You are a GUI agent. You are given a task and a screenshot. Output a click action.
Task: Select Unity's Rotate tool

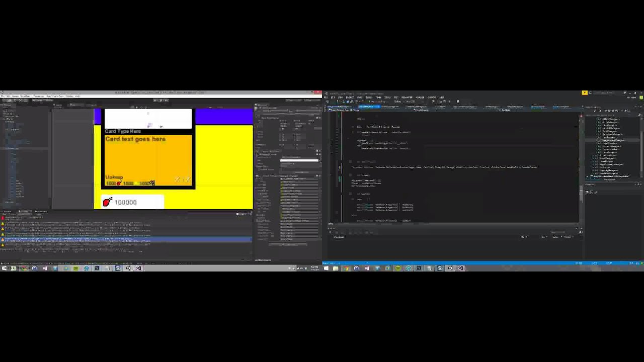(x=15, y=100)
